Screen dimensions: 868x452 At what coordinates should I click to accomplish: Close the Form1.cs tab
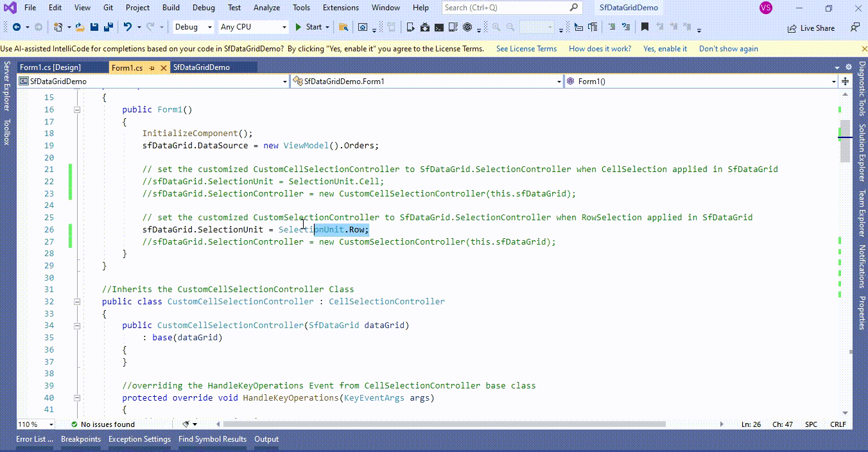pos(164,67)
